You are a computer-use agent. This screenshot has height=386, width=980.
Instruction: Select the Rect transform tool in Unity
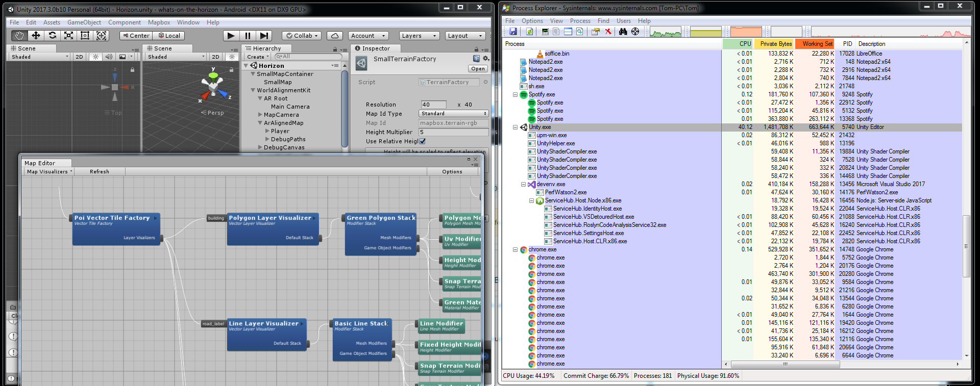point(85,35)
